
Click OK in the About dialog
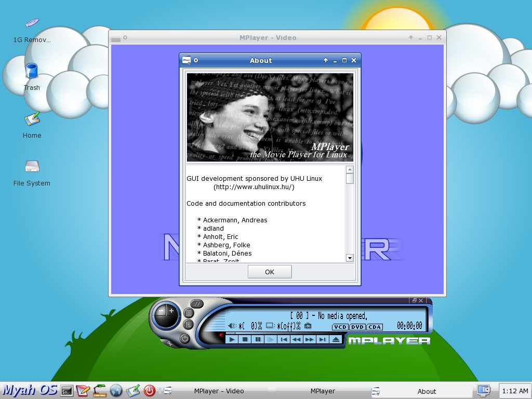pyautogui.click(x=270, y=272)
